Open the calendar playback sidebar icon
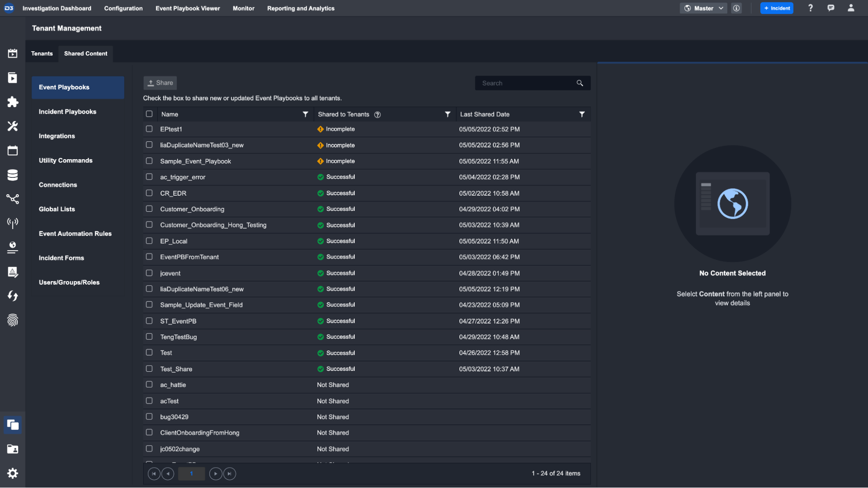868x488 pixels. pyautogui.click(x=13, y=53)
